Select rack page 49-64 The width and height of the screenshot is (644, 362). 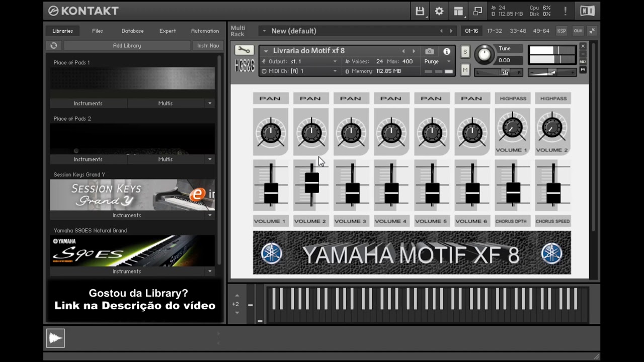[x=541, y=31]
